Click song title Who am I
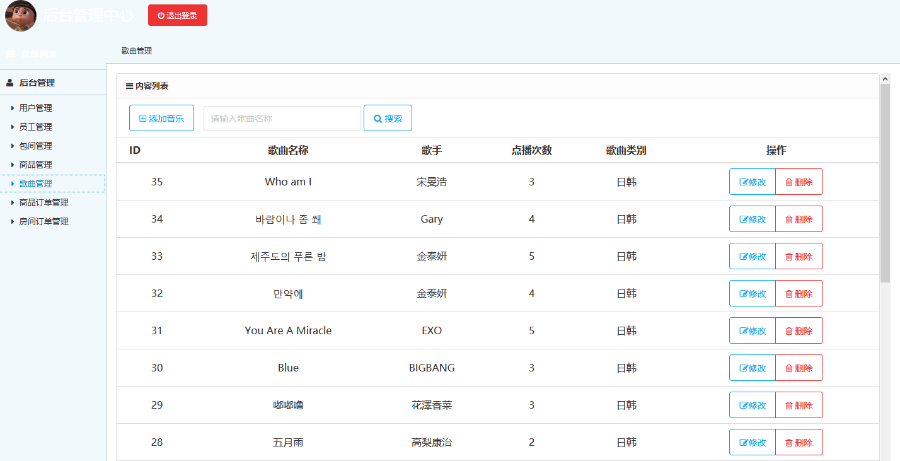The height and width of the screenshot is (461, 900). [288, 182]
